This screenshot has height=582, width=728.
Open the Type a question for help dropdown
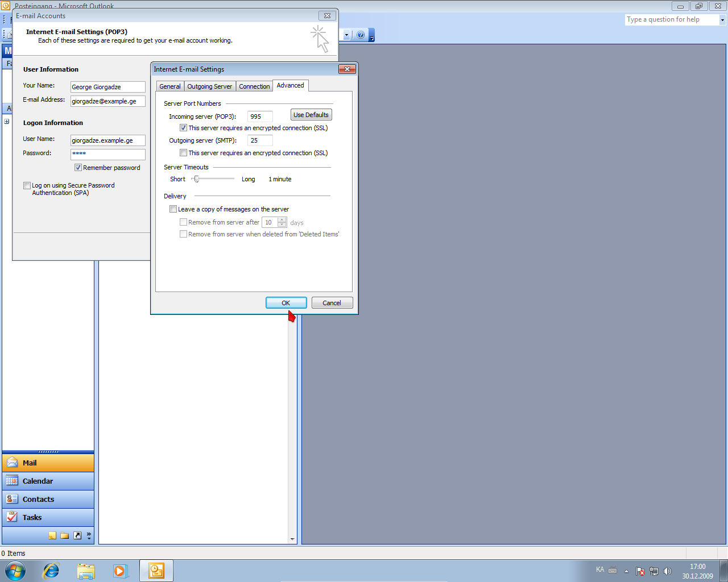722,20
